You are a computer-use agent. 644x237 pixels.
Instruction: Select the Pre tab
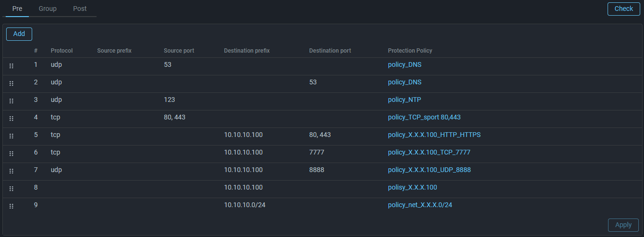17,9
